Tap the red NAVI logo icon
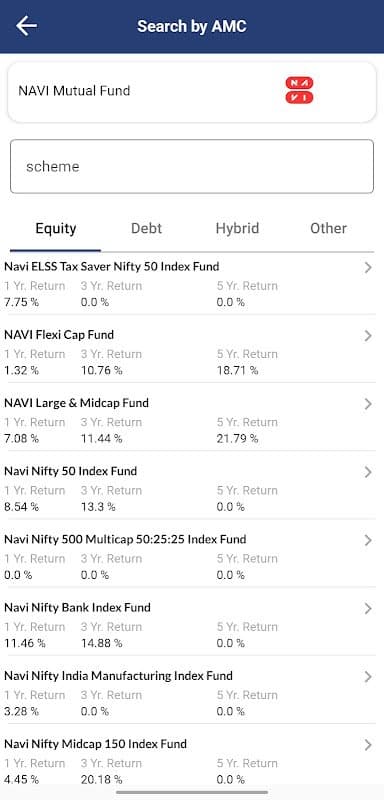The height and width of the screenshot is (800, 384). click(x=299, y=90)
